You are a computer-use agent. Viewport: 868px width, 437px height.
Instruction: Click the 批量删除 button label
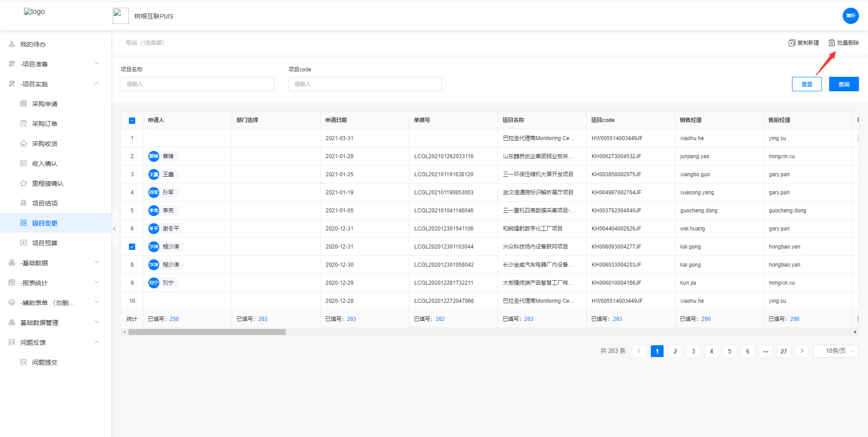click(x=848, y=43)
